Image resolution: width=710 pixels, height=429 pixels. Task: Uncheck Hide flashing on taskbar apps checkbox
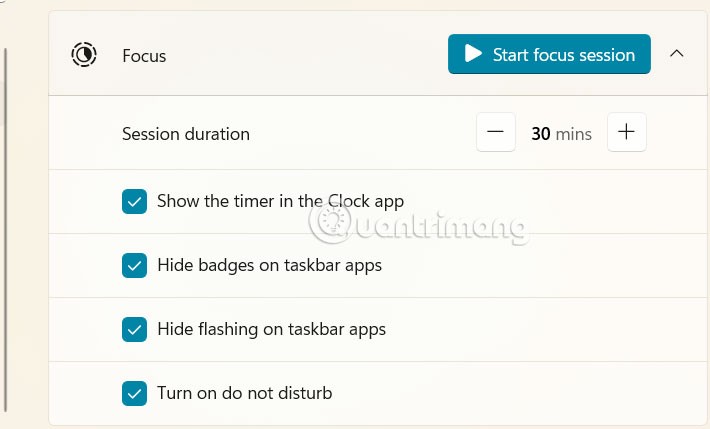point(134,329)
